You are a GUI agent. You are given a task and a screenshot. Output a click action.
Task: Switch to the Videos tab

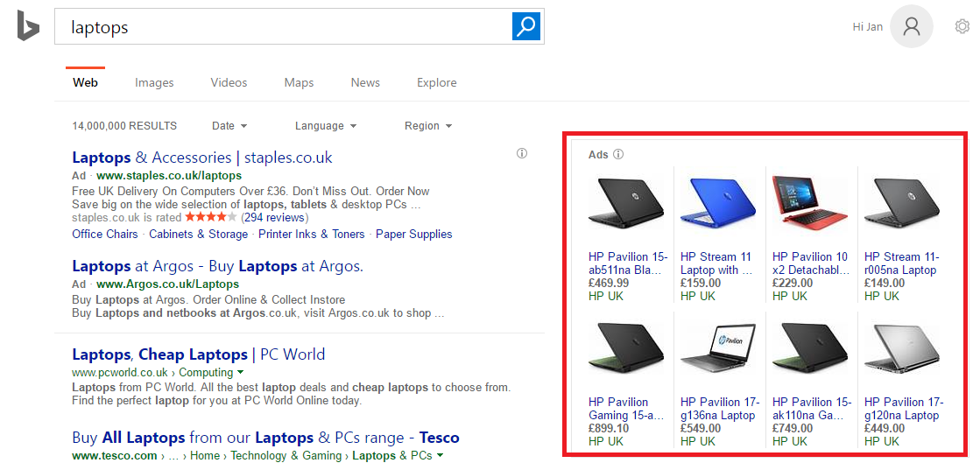coord(229,82)
